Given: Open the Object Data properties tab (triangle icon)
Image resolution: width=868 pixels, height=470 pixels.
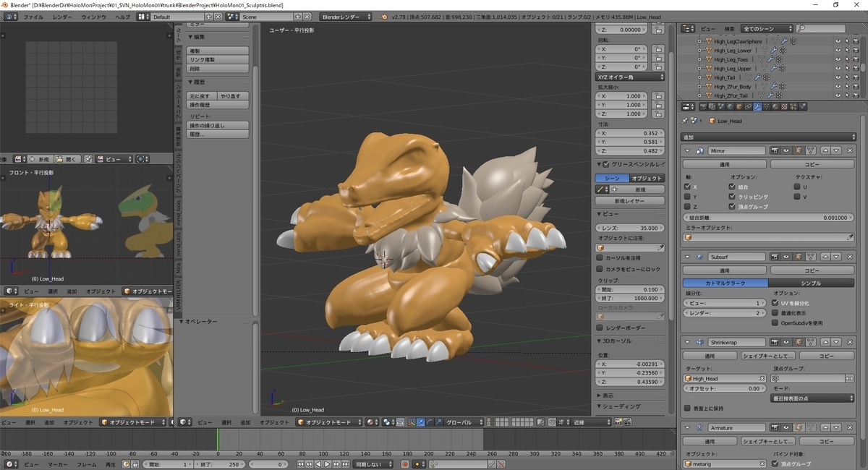Looking at the screenshot, I should click(x=766, y=106).
